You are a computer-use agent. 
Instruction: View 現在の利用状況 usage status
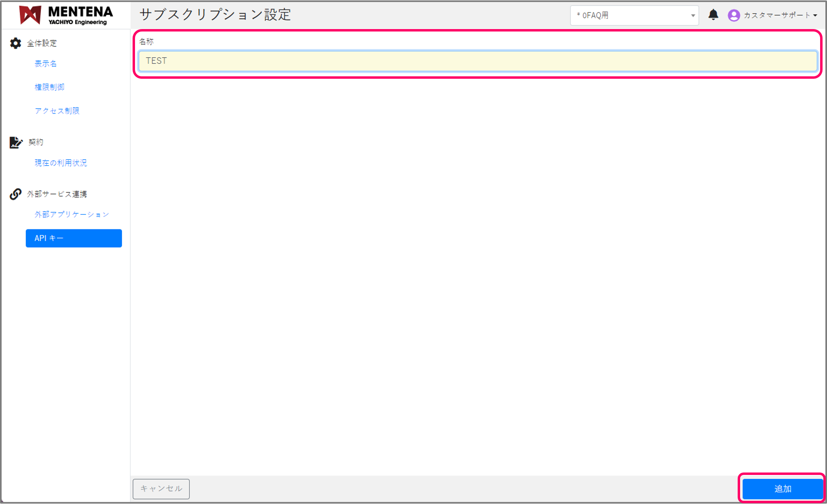click(x=61, y=163)
